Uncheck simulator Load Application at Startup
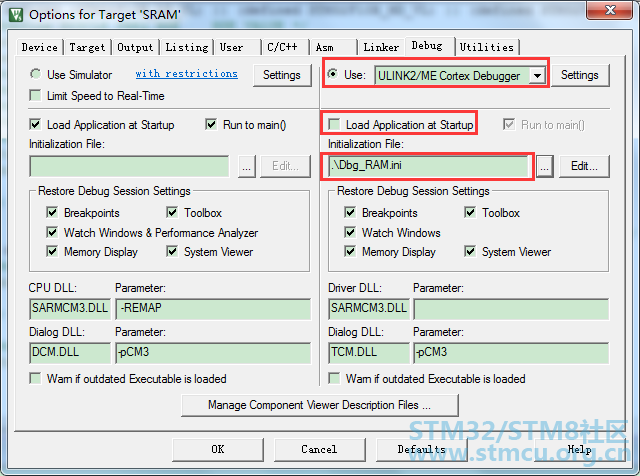640x476 pixels. 36,124
